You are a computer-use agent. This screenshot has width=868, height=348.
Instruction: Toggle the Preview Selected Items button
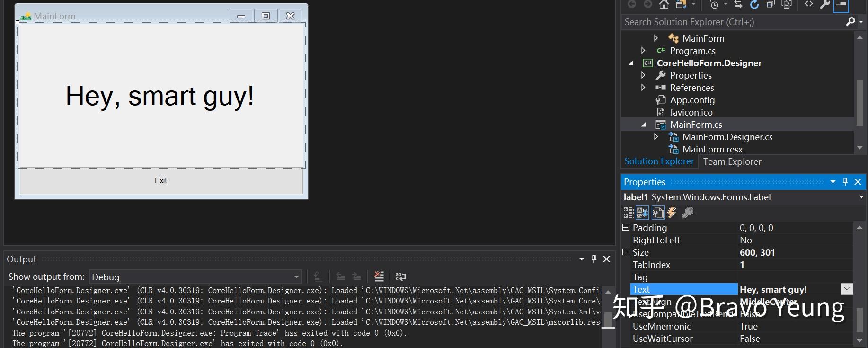[x=841, y=5]
